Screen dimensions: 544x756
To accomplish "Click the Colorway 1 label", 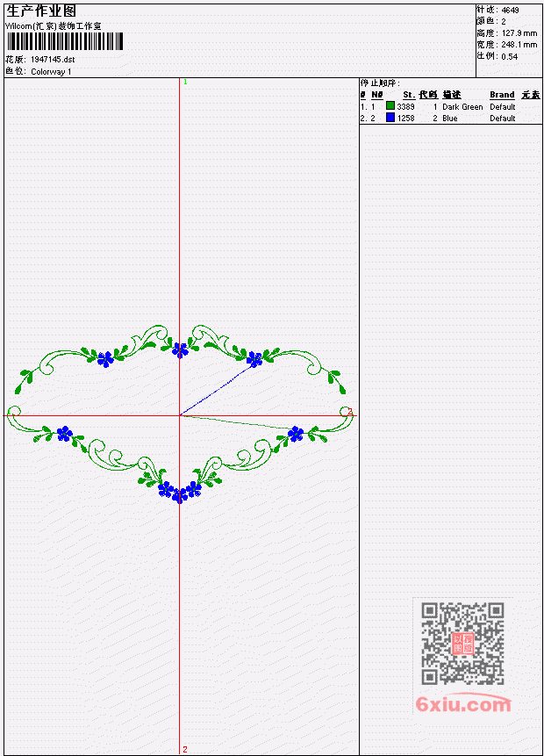I will pos(51,72).
